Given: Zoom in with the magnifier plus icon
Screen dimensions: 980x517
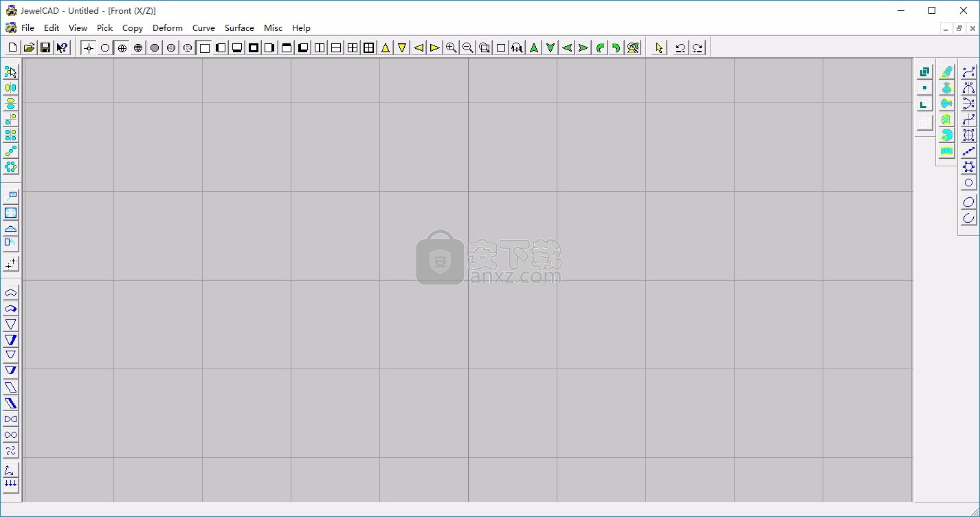Looking at the screenshot, I should (x=452, y=47).
